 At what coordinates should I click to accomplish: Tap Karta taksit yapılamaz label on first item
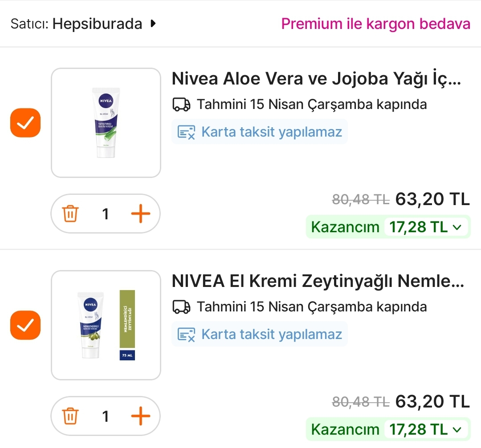pyautogui.click(x=272, y=132)
